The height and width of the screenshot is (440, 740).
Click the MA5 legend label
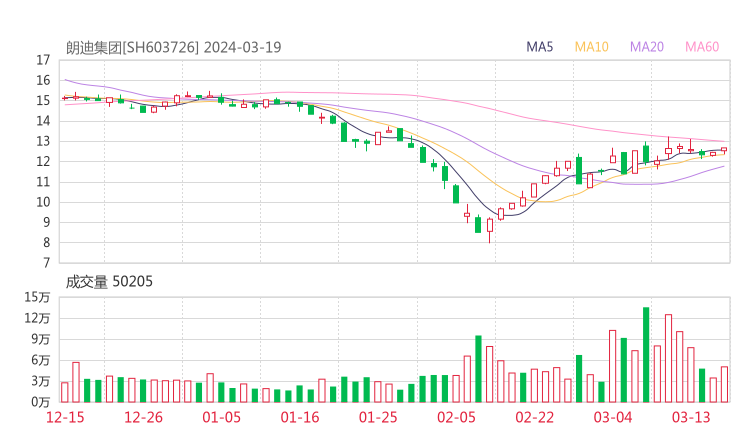coord(539,47)
